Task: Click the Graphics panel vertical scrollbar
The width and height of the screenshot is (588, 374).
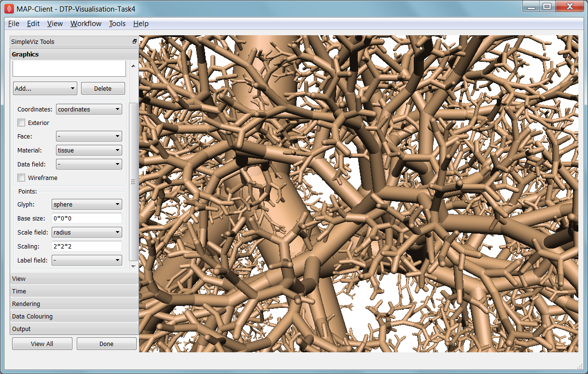Action: pyautogui.click(x=134, y=181)
